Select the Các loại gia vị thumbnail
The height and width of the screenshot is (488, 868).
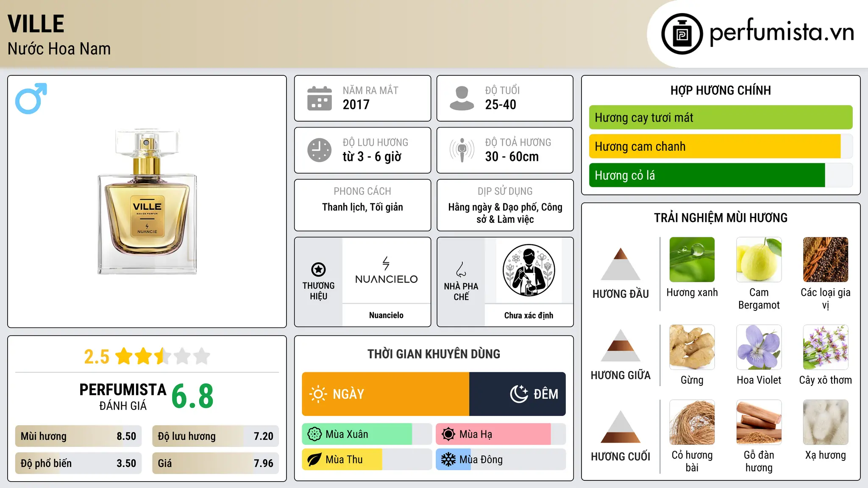click(x=826, y=260)
